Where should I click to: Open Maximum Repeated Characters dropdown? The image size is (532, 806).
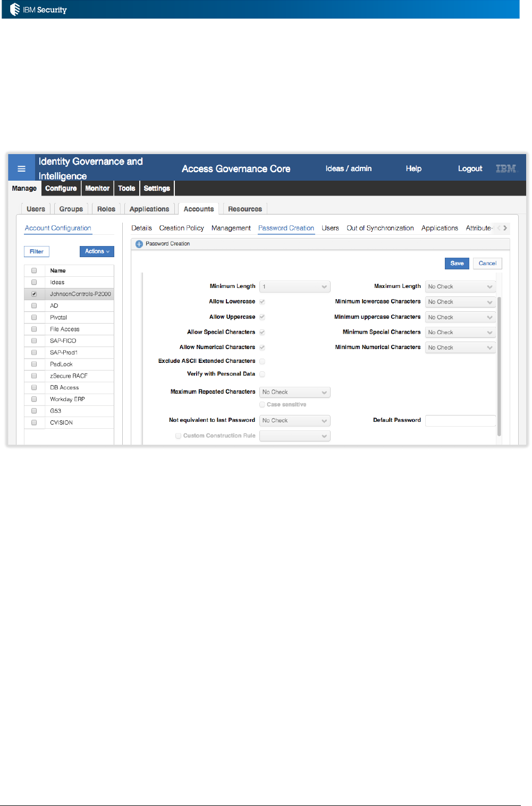[295, 392]
